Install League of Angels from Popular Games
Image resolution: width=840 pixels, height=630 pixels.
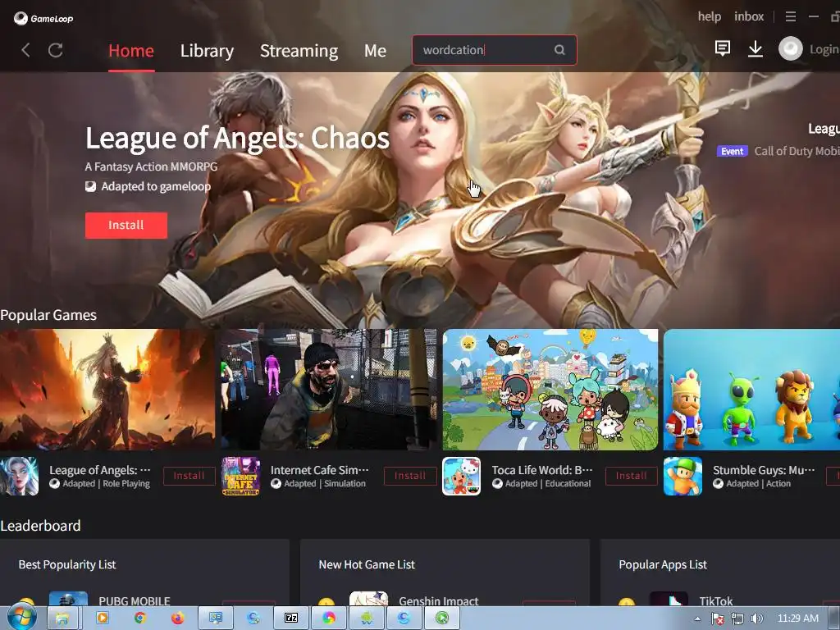pos(189,476)
